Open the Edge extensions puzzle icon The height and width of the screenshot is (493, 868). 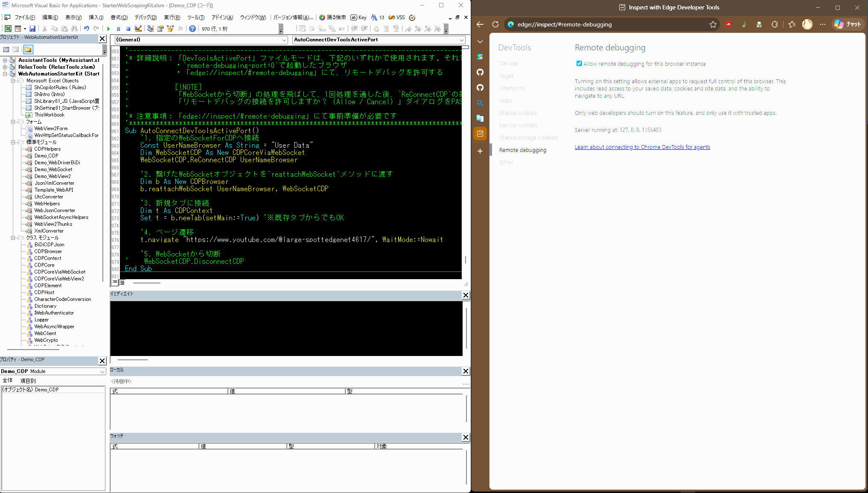click(x=775, y=24)
